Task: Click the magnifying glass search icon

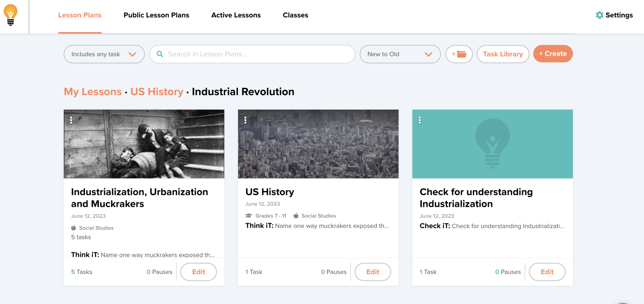Action: coord(160,54)
